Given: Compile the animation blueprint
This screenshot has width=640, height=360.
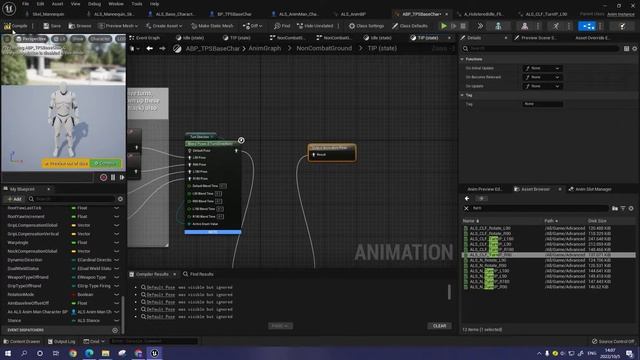Looking at the screenshot, I should click(16, 26).
